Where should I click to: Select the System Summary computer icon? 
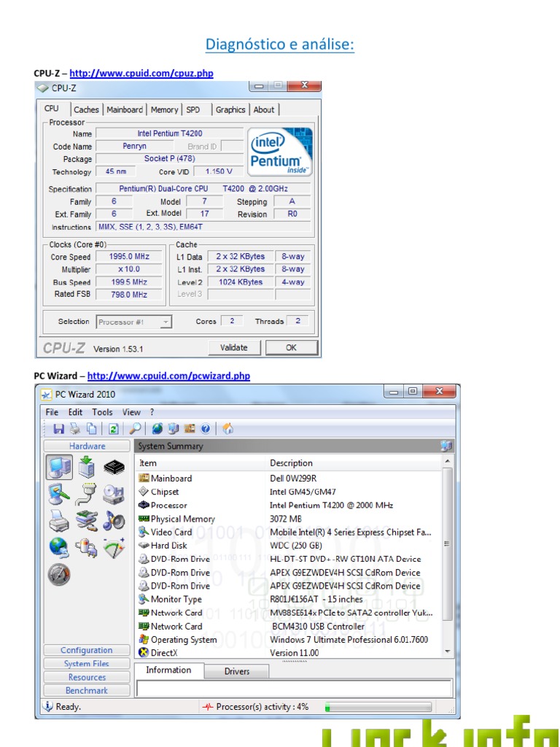(59, 467)
